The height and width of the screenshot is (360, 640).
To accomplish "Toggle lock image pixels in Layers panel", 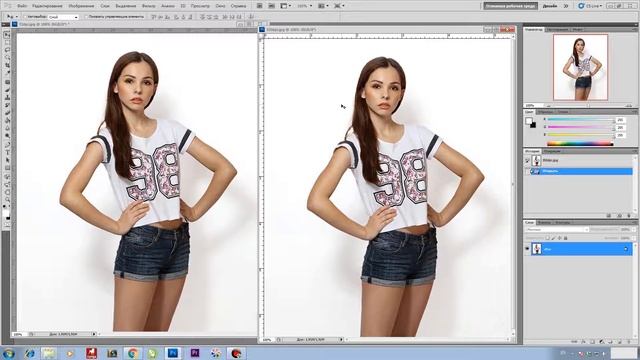I will tap(553, 238).
